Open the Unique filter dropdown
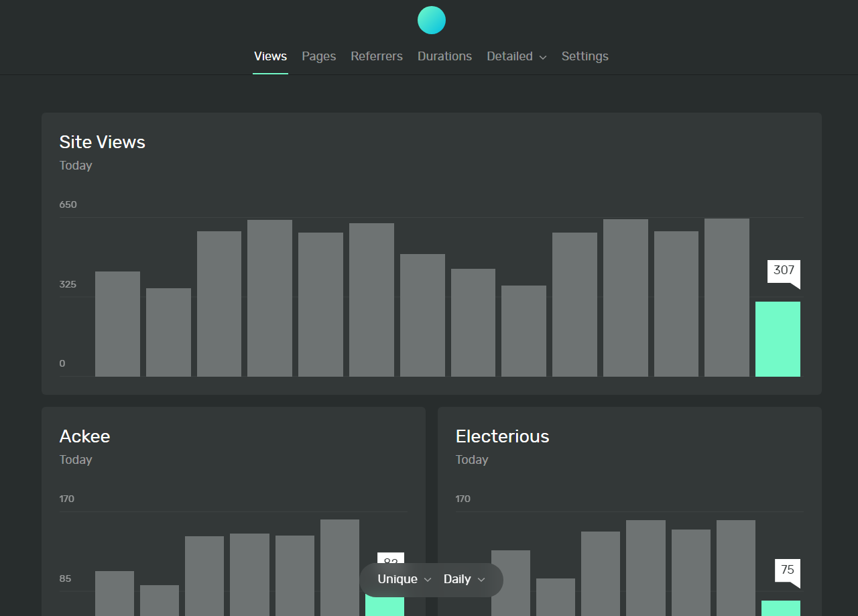858x616 pixels. (404, 579)
